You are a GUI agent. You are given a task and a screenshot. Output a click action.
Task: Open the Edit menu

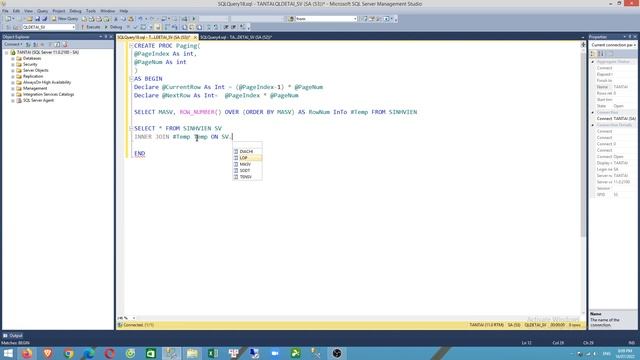(x=16, y=11)
